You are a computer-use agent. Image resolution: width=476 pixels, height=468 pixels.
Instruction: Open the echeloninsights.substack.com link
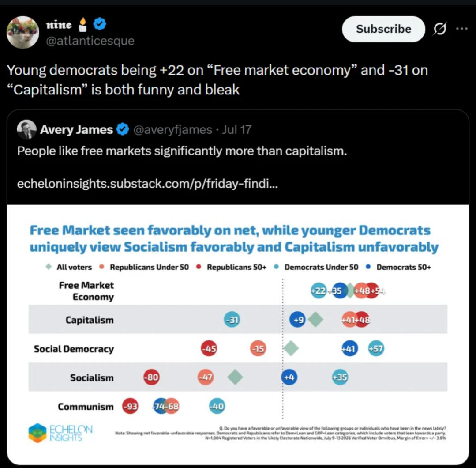tap(147, 184)
